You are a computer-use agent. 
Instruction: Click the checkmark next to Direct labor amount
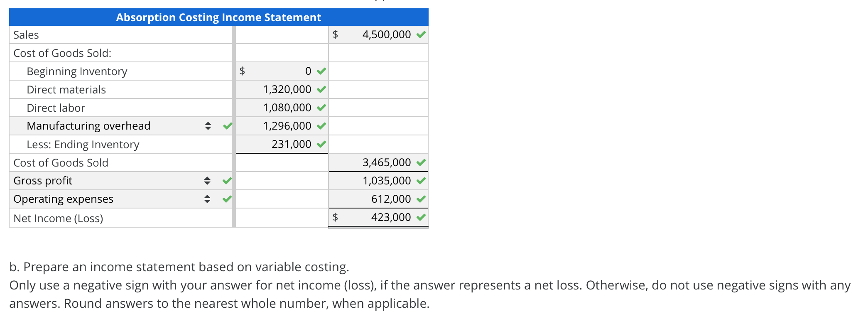click(321, 107)
